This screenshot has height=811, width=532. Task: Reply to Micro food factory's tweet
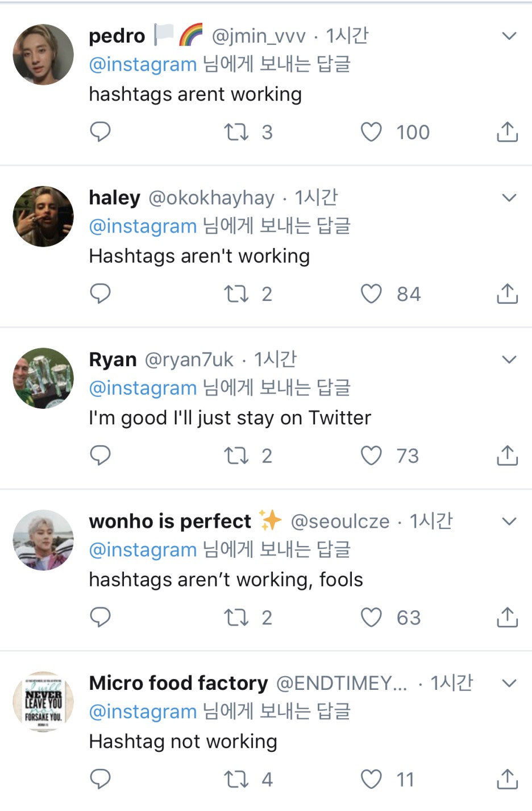(x=101, y=779)
